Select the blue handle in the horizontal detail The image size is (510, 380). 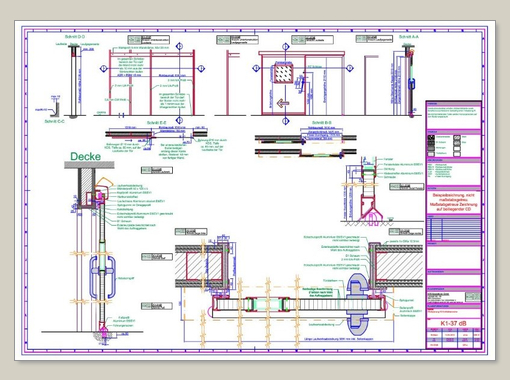click(x=358, y=305)
